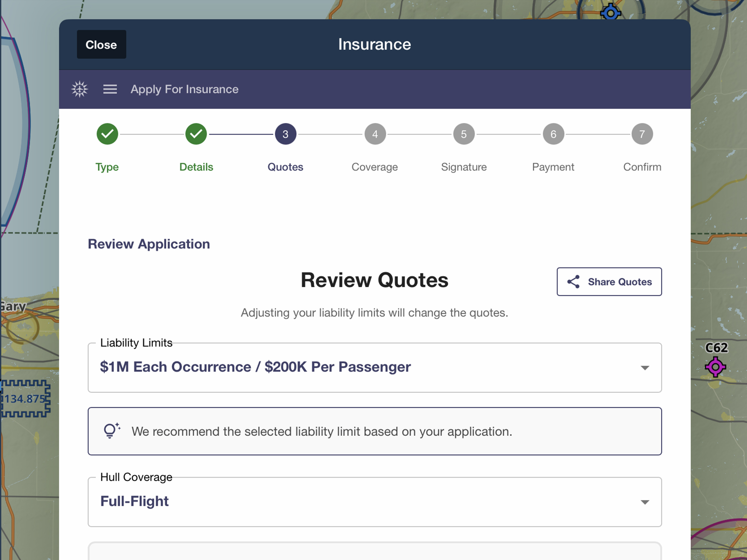This screenshot has width=747, height=560.
Task: Go to step 5 Signature
Action: [x=464, y=134]
